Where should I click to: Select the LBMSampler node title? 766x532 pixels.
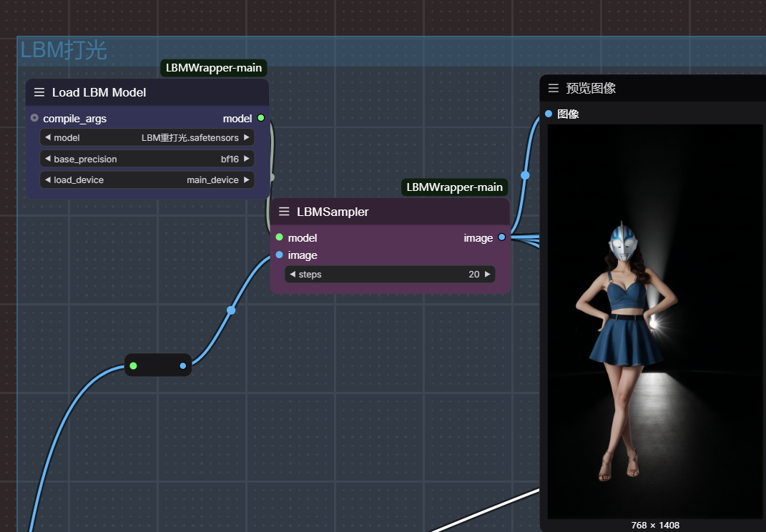click(333, 212)
